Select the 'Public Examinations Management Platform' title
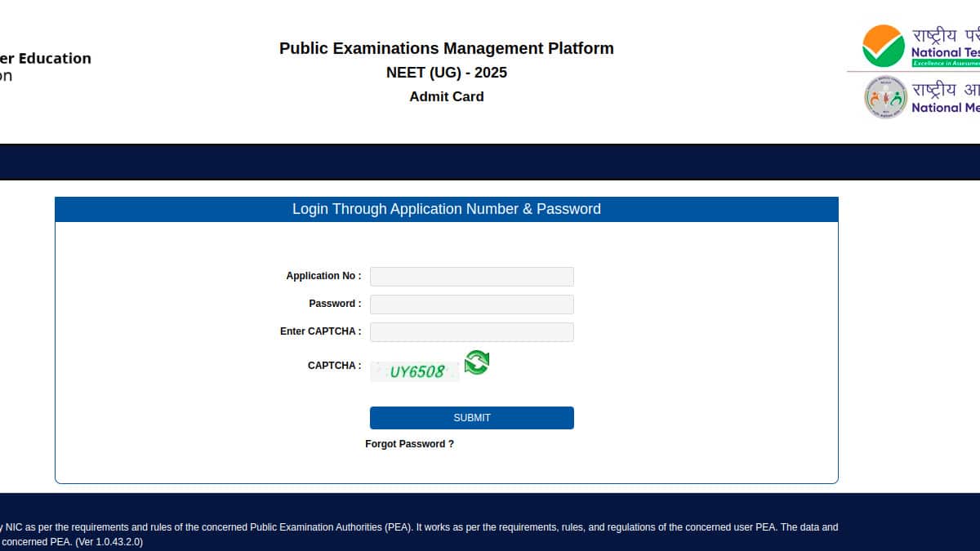This screenshot has height=551, width=980. 447,48
